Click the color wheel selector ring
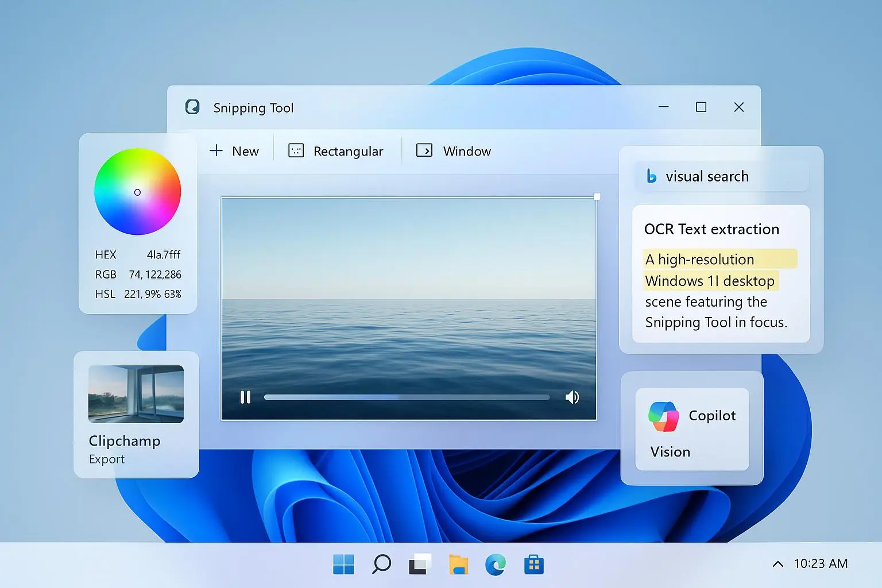882x588 pixels. click(x=137, y=192)
